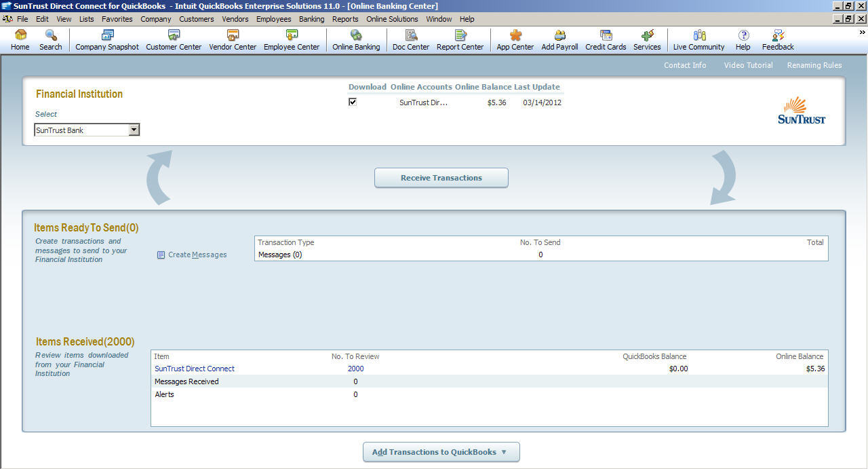
Task: Open the Lists menu
Action: click(x=87, y=19)
